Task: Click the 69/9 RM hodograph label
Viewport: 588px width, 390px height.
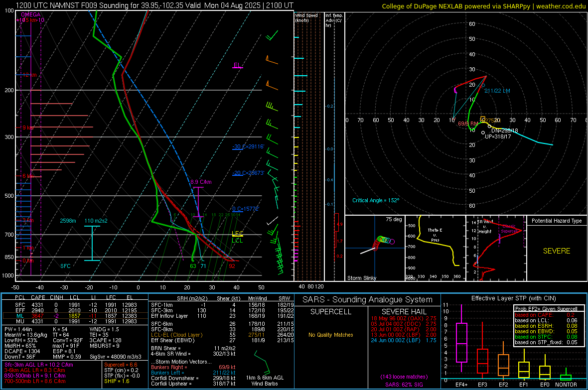Action: (468, 124)
